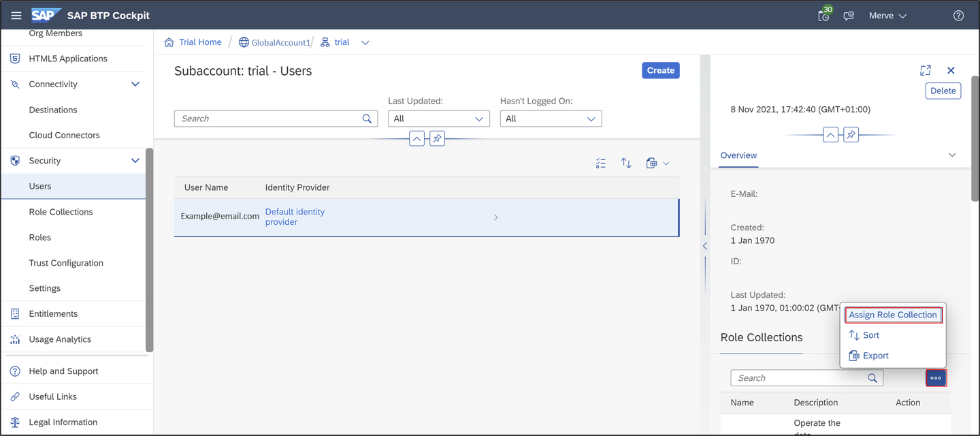Open the export options dropdown arrow

[x=666, y=163]
